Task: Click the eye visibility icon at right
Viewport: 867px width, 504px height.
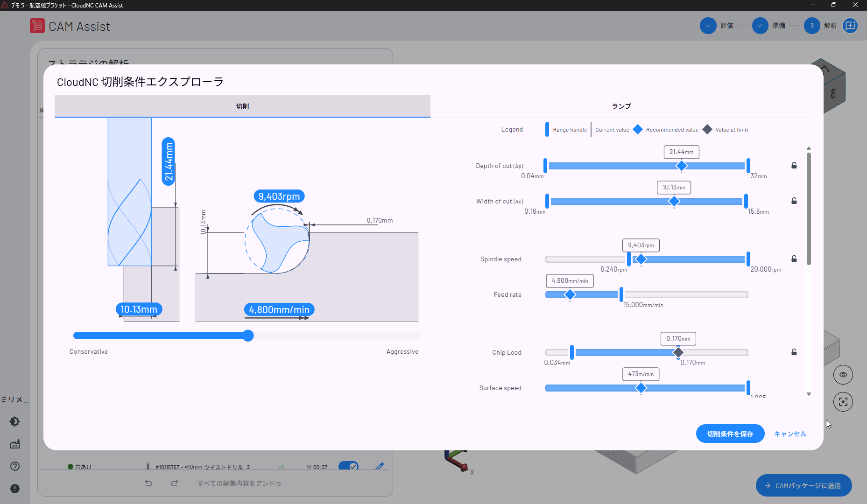Action: click(x=843, y=375)
